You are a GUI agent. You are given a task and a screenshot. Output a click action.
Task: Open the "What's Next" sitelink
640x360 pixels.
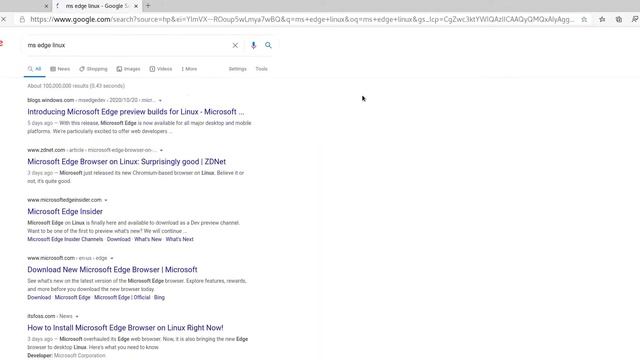click(x=180, y=239)
